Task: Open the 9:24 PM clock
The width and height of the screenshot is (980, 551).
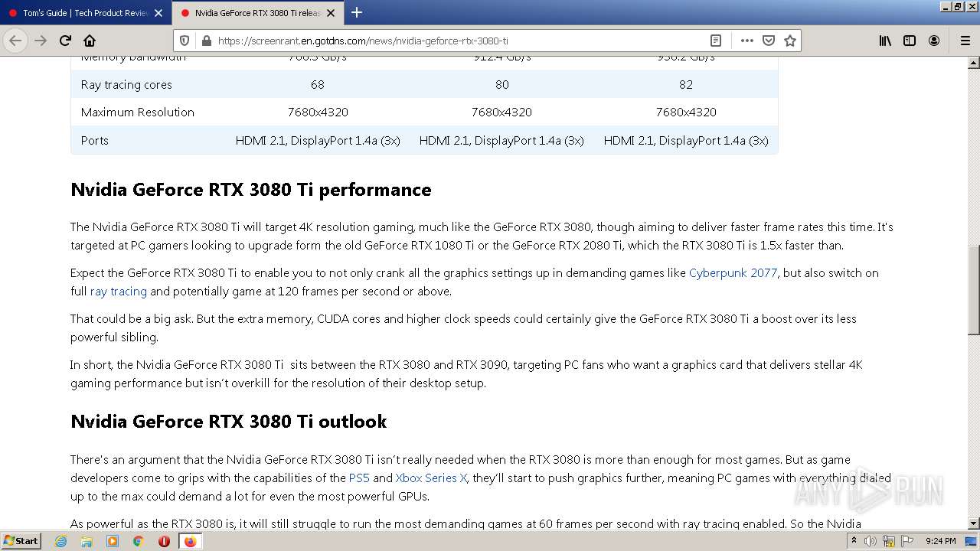Action: coord(940,541)
